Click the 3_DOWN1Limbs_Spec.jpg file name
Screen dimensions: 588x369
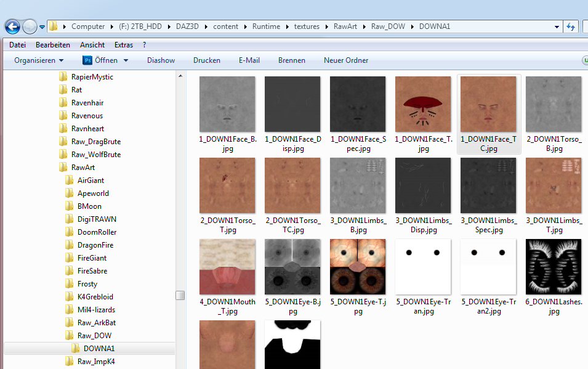[489, 225]
